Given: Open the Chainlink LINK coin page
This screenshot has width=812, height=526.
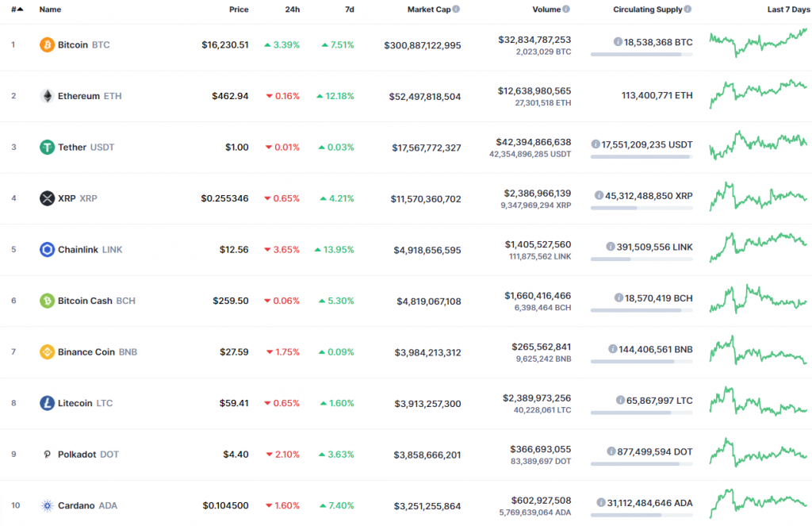Looking at the screenshot, I should (90, 250).
